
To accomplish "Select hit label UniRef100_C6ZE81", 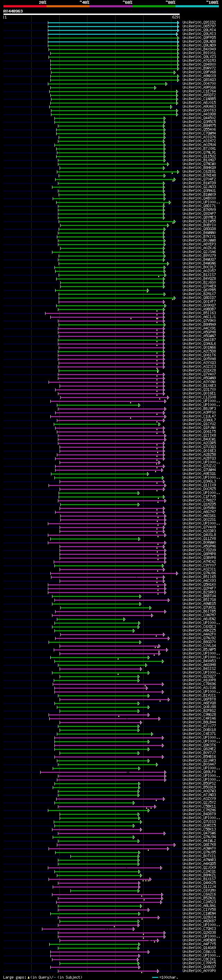I will [x=199, y=172].
